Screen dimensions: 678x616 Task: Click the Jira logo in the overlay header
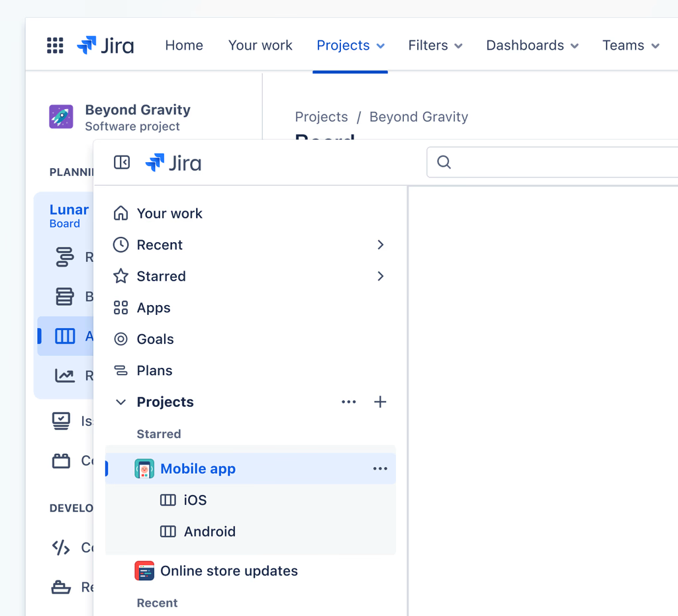pos(173,163)
